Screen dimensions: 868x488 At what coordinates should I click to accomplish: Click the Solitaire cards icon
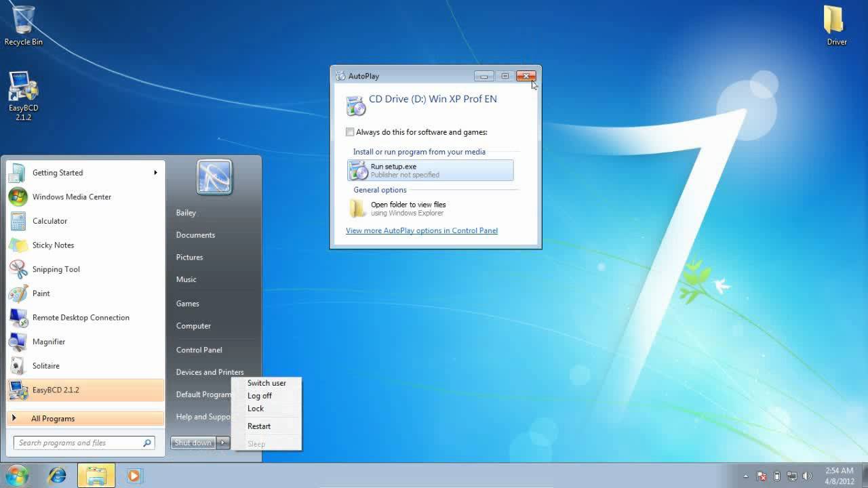coord(18,366)
